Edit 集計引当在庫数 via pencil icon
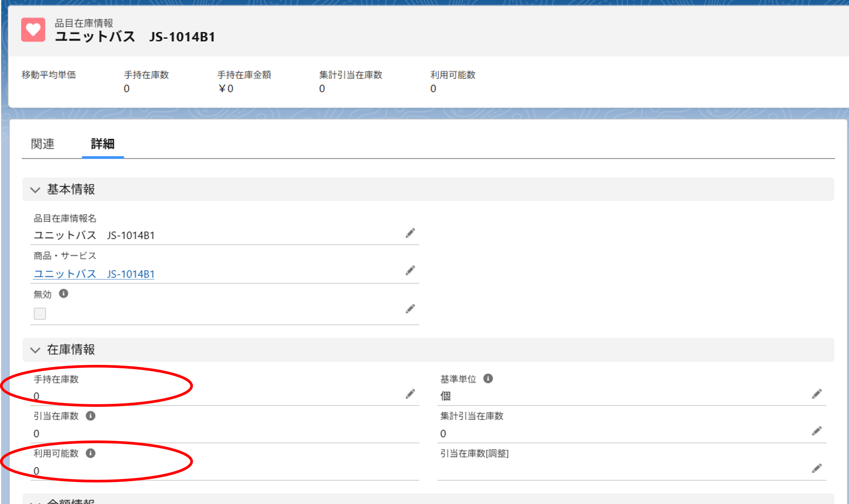 pyautogui.click(x=817, y=431)
